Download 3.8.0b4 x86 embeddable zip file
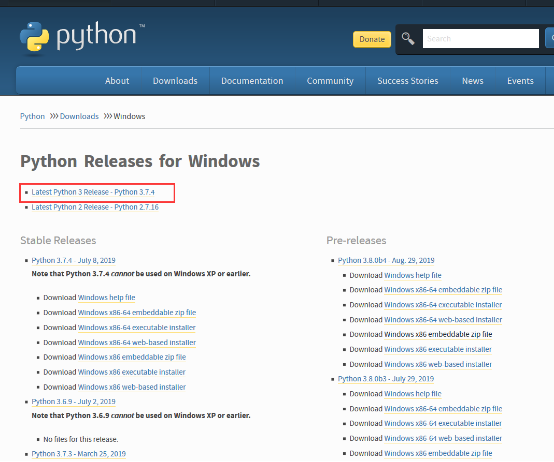This screenshot has height=462, width=554. pyautogui.click(x=438, y=334)
